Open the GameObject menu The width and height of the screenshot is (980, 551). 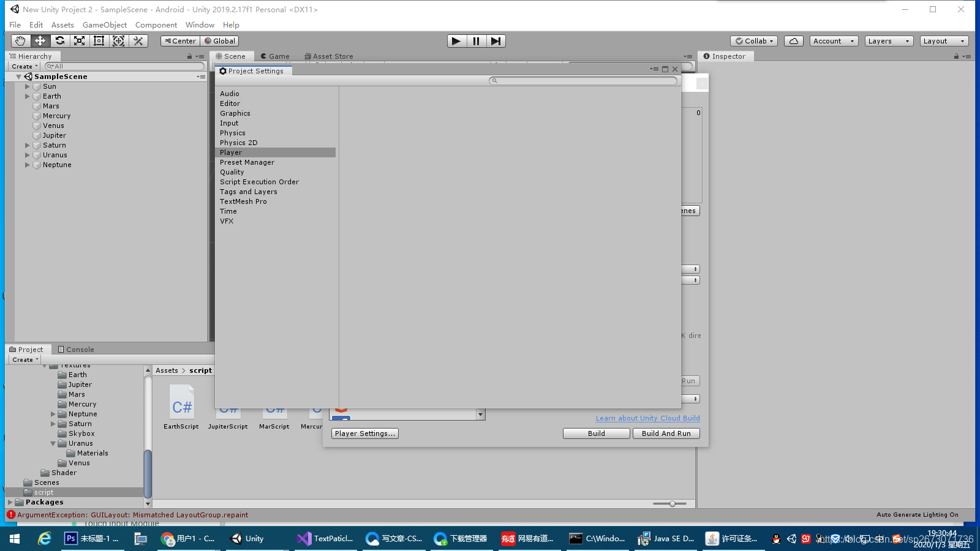pyautogui.click(x=104, y=25)
